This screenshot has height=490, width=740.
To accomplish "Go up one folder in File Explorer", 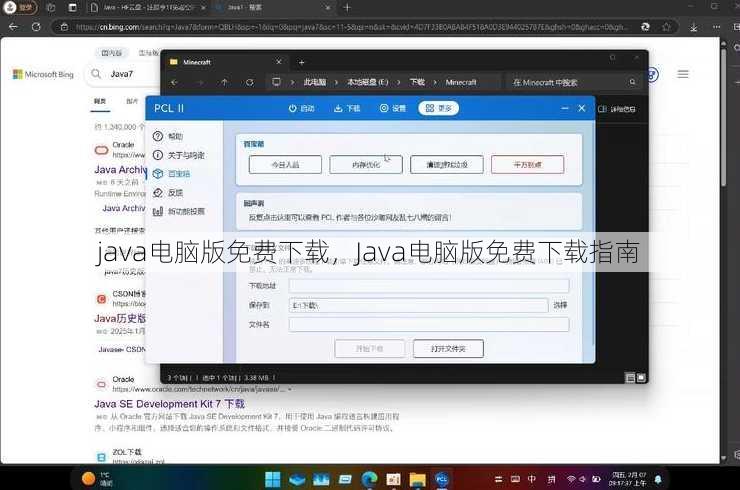I will pyautogui.click(x=225, y=82).
